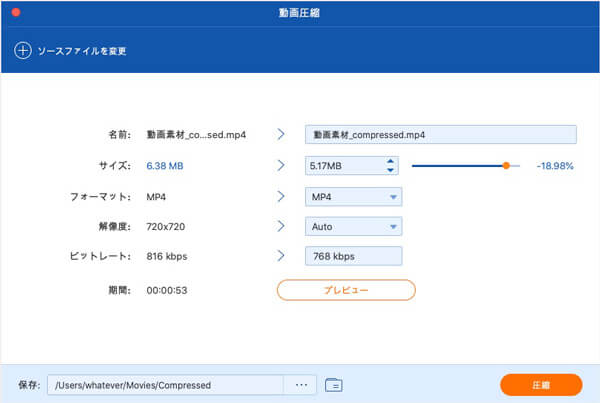
Task: Click the three-dots browse button
Action: click(x=301, y=384)
